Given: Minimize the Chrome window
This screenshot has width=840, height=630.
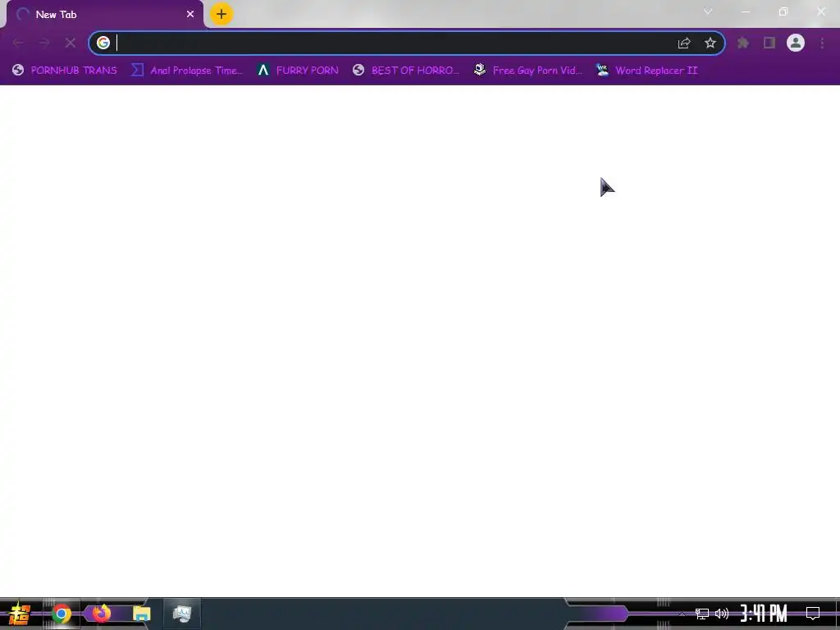Looking at the screenshot, I should tap(746, 11).
